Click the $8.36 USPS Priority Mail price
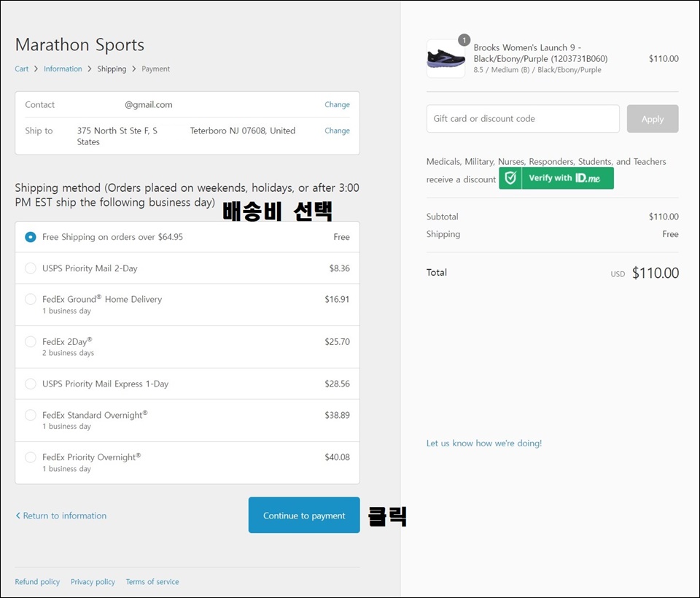 (x=339, y=268)
